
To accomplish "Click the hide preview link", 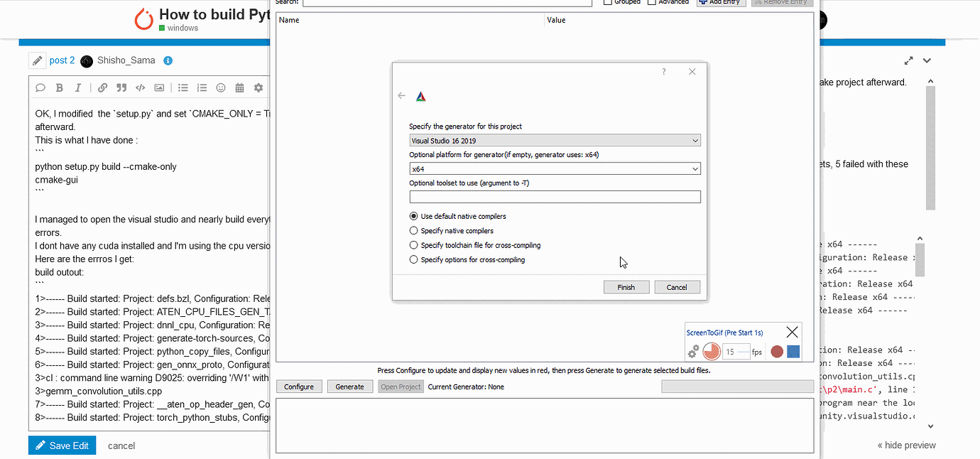I will click(907, 445).
